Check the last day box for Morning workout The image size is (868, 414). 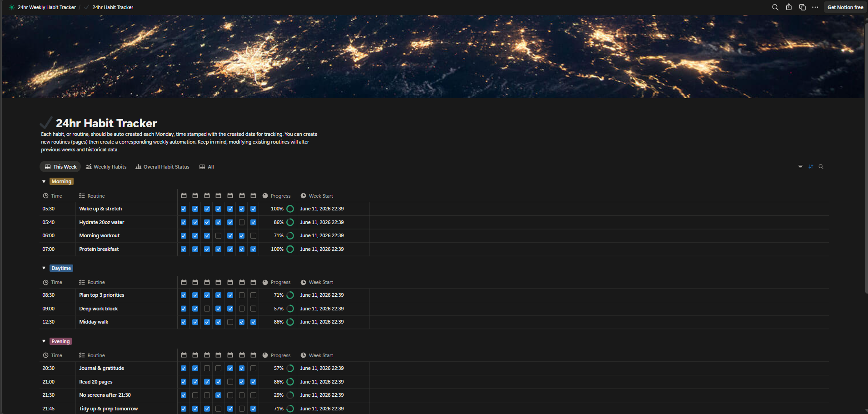[x=253, y=236]
